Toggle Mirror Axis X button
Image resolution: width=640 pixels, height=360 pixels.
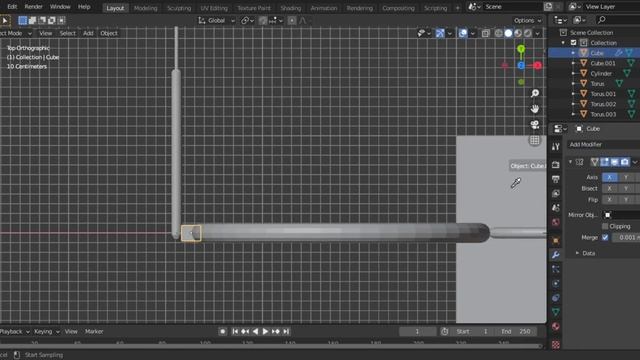point(609,177)
